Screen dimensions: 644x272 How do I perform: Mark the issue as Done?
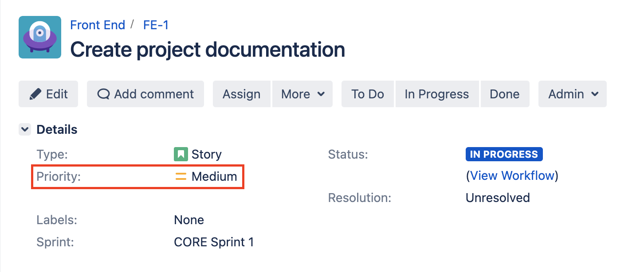505,94
